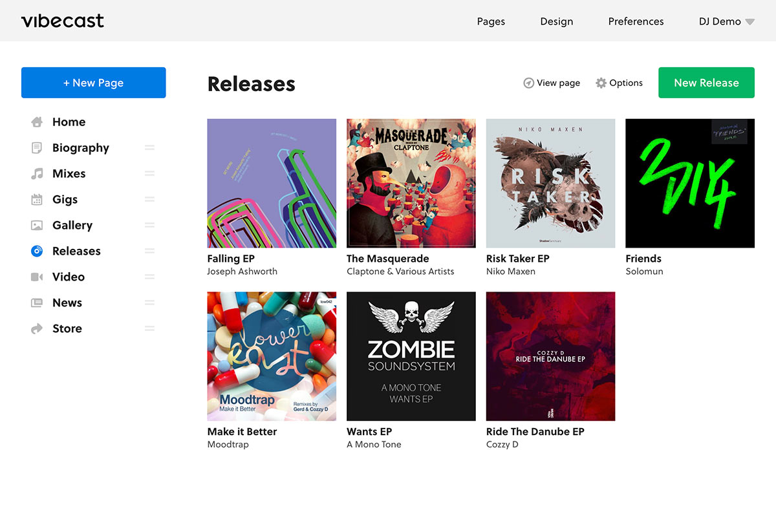Image resolution: width=776 pixels, height=532 pixels.
Task: Follow the View page link
Action: [x=552, y=83]
